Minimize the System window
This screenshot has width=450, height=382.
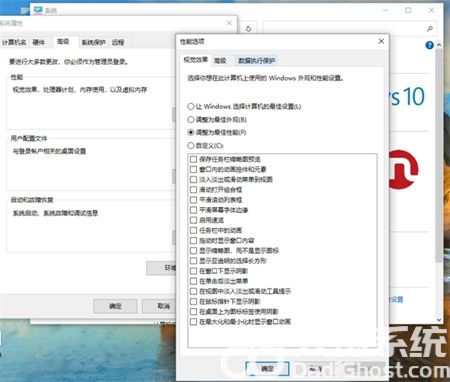386,10
